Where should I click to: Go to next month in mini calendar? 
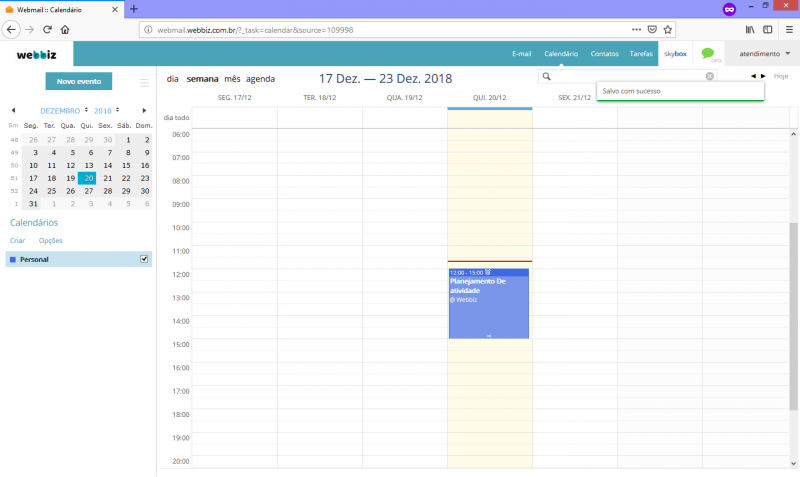[x=145, y=110]
